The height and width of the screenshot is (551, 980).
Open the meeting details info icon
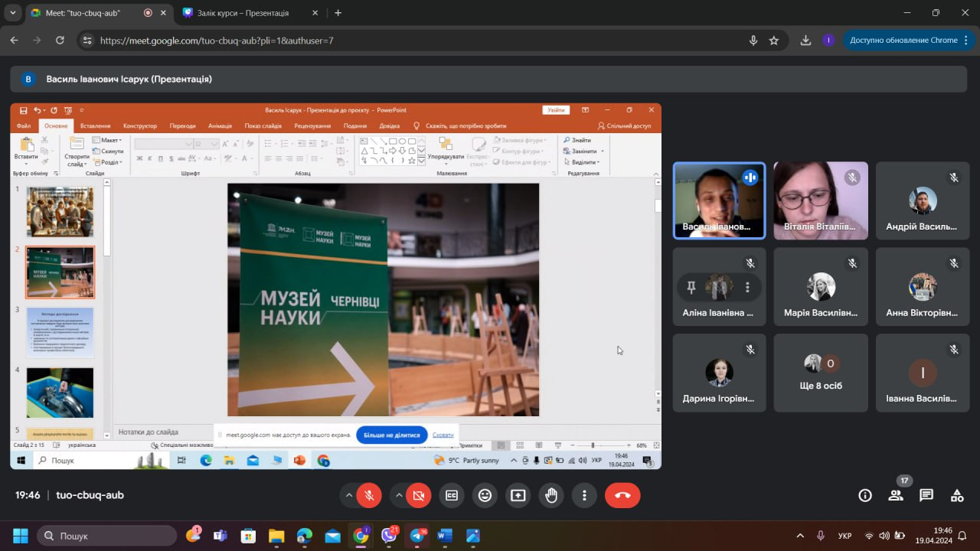tap(865, 495)
